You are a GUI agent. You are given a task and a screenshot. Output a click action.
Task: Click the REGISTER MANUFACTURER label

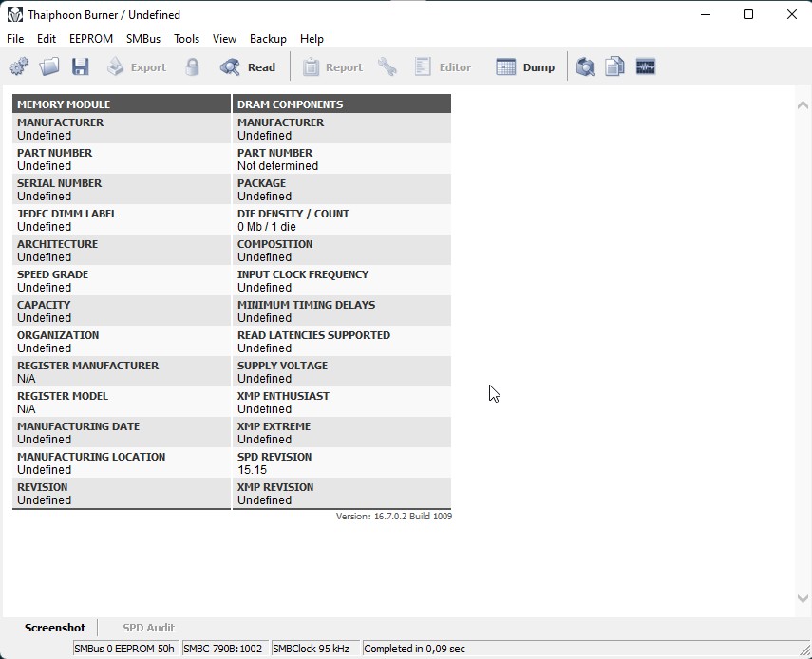[87, 366]
